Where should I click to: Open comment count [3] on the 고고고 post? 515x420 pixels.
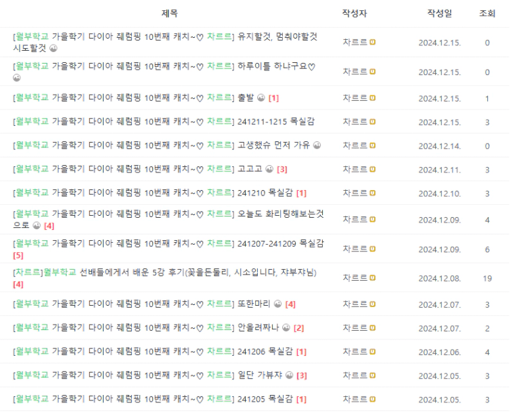point(282,169)
